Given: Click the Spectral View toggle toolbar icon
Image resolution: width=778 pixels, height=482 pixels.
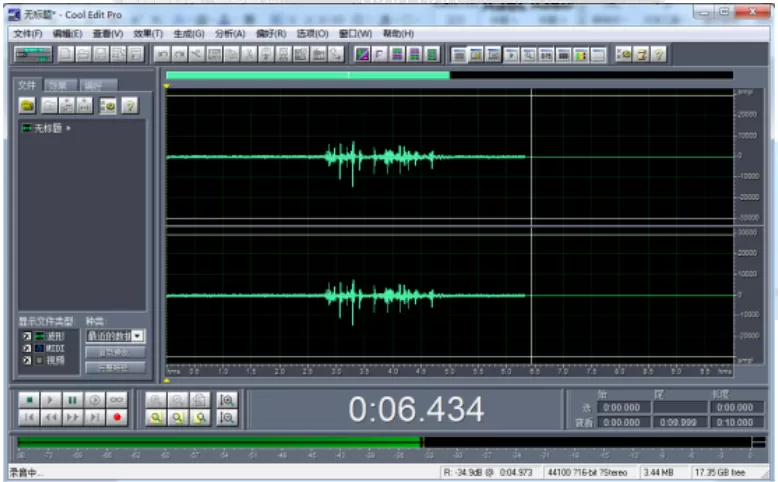Looking at the screenshot, I should [x=362, y=54].
